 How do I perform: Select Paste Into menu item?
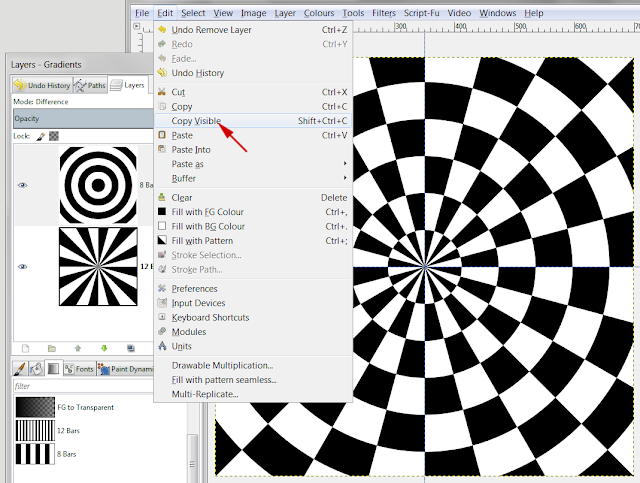[x=253, y=150]
